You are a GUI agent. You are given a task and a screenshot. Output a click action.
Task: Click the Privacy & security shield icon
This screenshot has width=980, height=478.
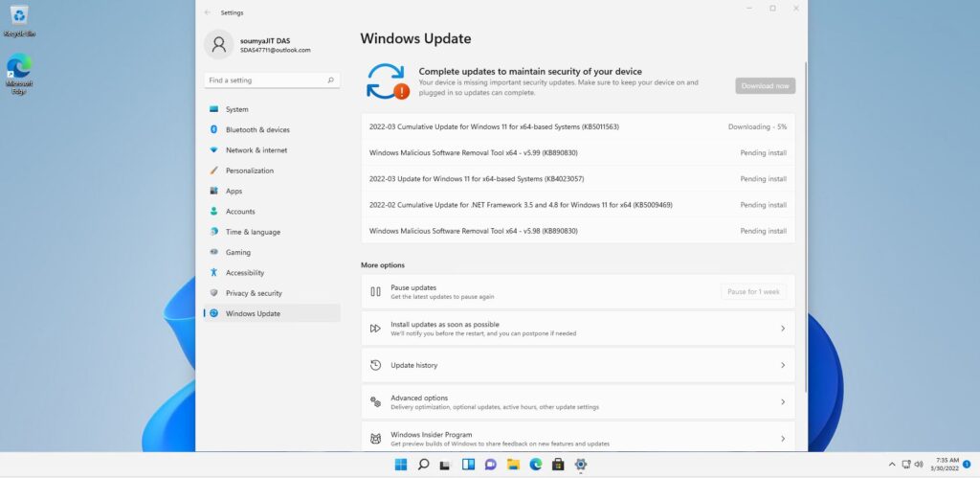[x=213, y=293]
